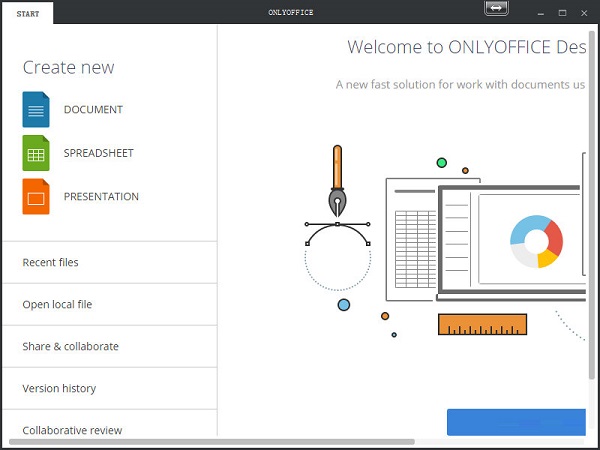This screenshot has width=600, height=450.
Task: Click the double-arrow icon in title bar
Action: [x=497, y=8]
